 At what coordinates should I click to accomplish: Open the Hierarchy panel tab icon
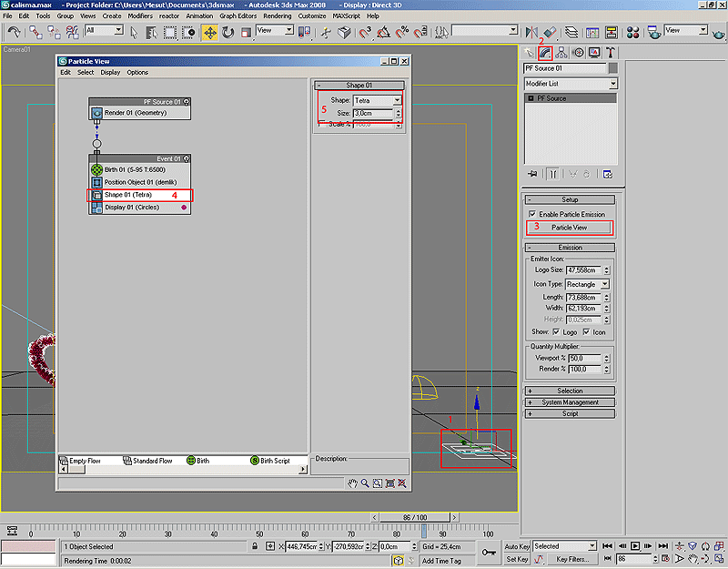click(x=561, y=52)
